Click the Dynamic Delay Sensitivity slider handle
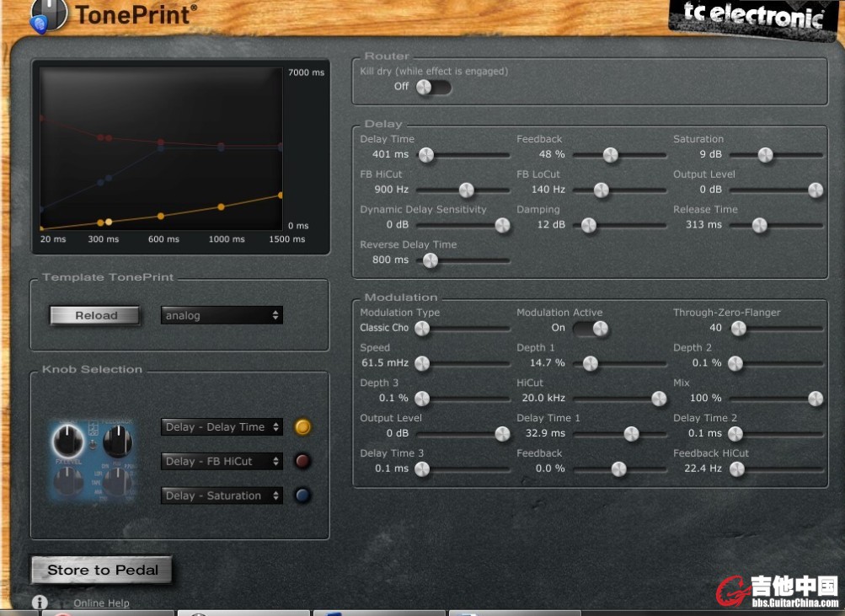This screenshot has width=845, height=616. pos(503,225)
